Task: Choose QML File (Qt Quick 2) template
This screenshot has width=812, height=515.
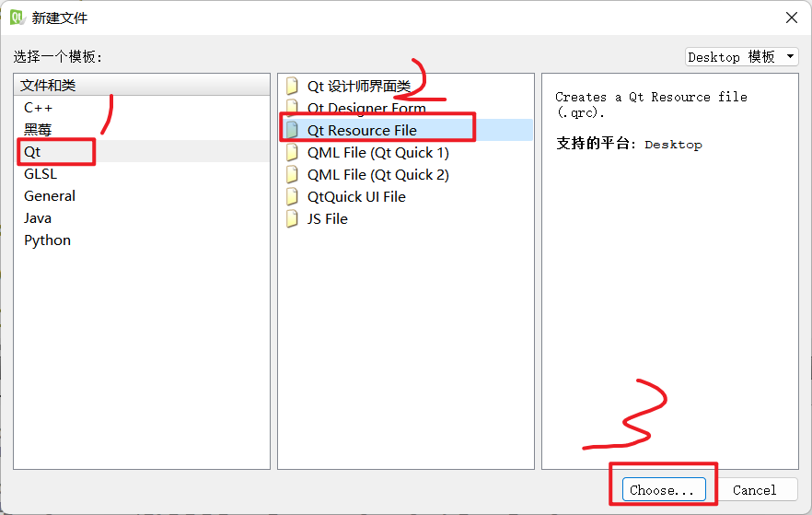Action: 405,175
